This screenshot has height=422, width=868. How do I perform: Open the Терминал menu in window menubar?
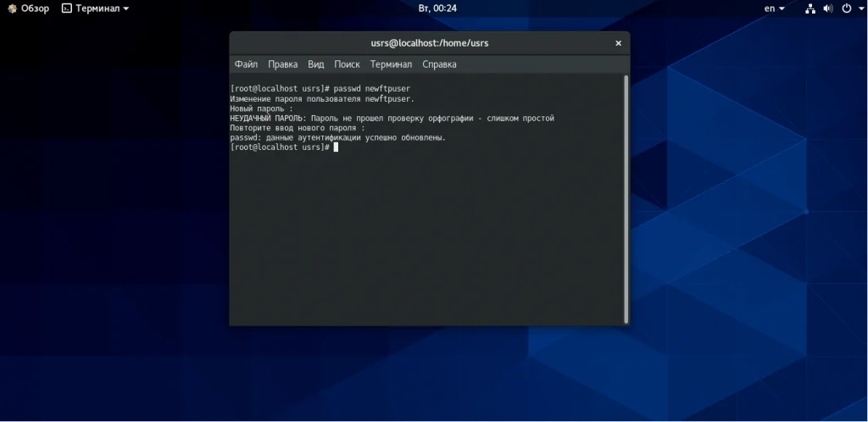[x=391, y=64]
